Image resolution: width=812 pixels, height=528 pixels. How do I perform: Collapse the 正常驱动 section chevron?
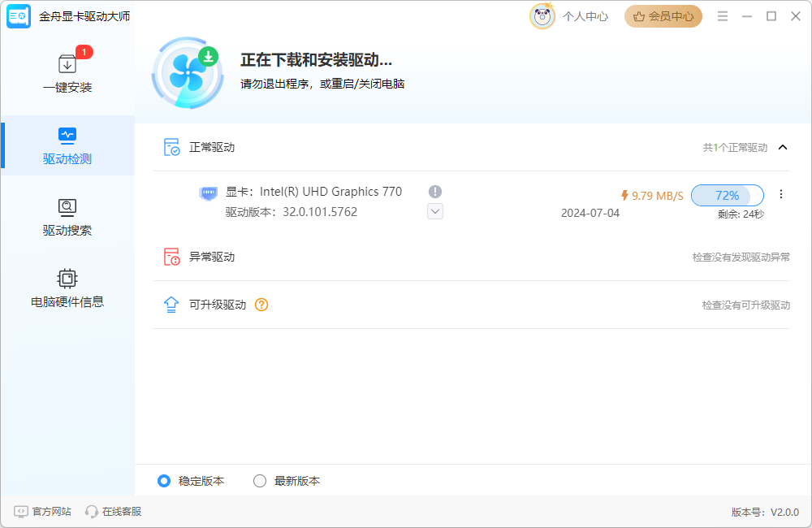tap(783, 147)
